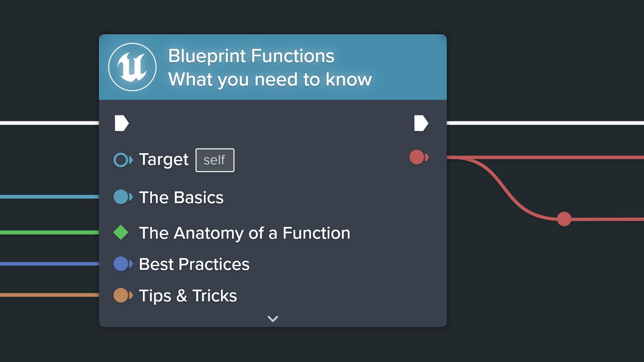Click The Anatomy of a Function label

click(x=245, y=233)
